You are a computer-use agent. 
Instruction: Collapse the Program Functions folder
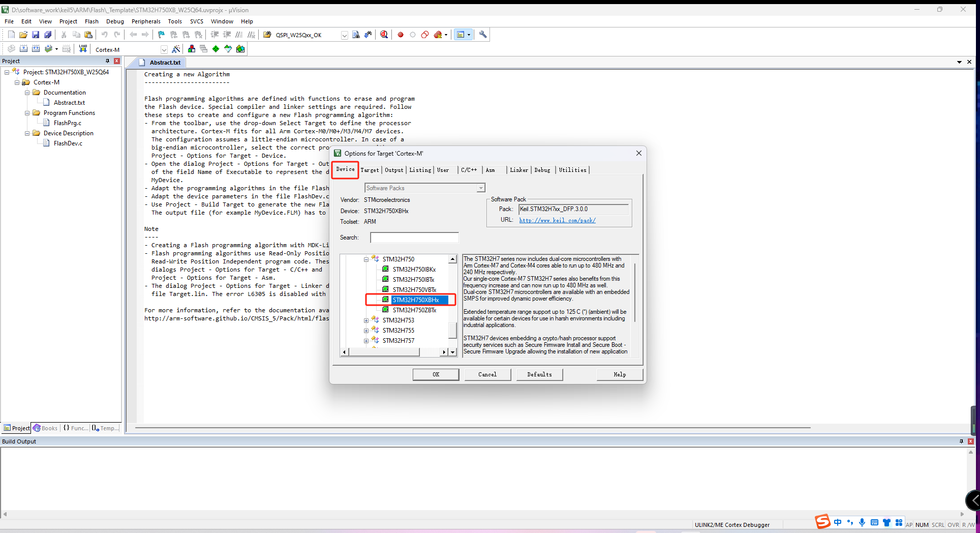tap(27, 113)
